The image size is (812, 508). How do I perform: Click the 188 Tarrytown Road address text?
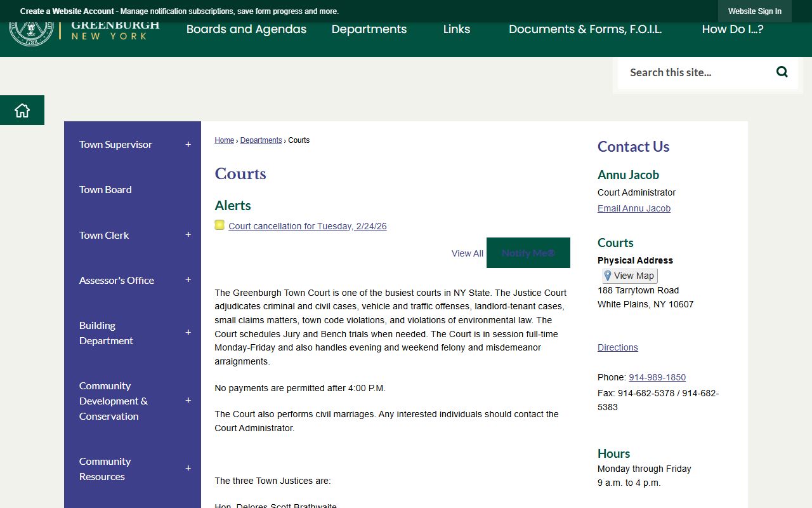click(x=638, y=290)
